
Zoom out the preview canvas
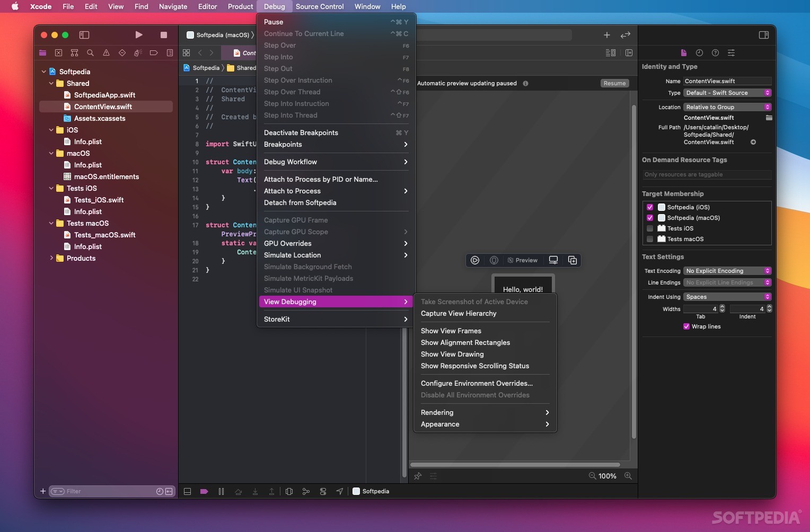[x=592, y=476]
